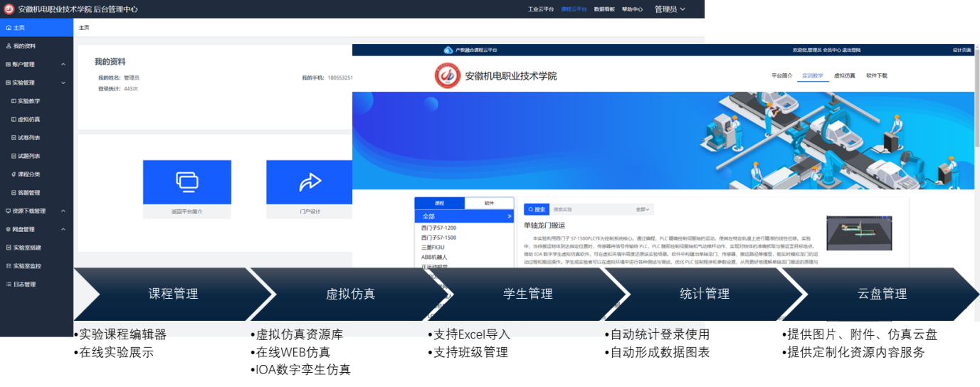980x387 pixels.
Task: Open 试卷列表 in the sidebar
Action: [26, 137]
